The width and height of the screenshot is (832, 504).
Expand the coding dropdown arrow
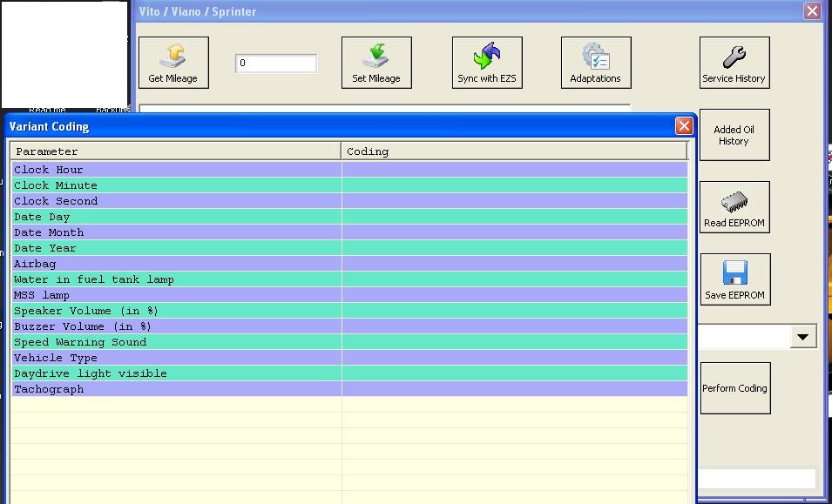pyautogui.click(x=803, y=337)
